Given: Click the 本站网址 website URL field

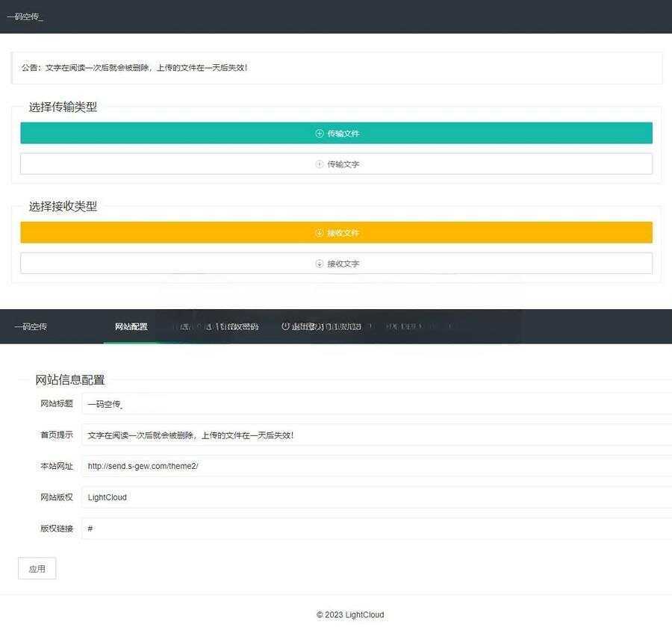Looking at the screenshot, I should pyautogui.click(x=299, y=466).
